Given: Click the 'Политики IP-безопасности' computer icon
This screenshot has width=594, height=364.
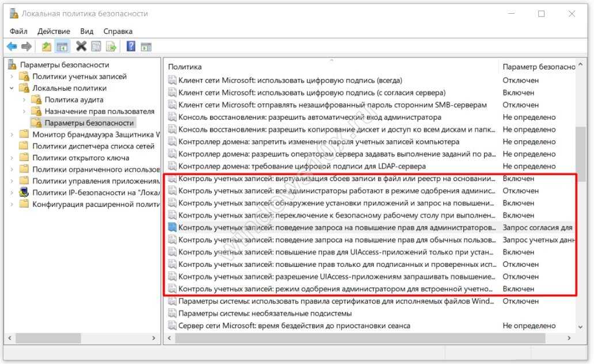Looking at the screenshot, I should click(24, 192).
